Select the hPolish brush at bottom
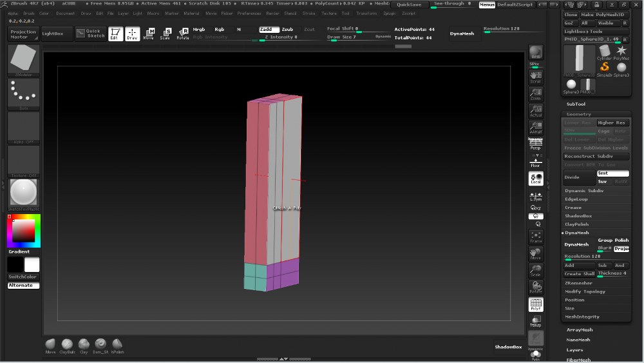Screen dimensions: 644x363 [117, 346]
